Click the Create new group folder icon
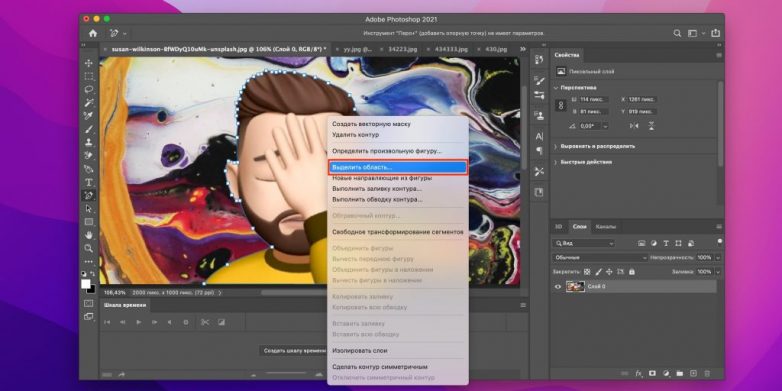 (679, 373)
